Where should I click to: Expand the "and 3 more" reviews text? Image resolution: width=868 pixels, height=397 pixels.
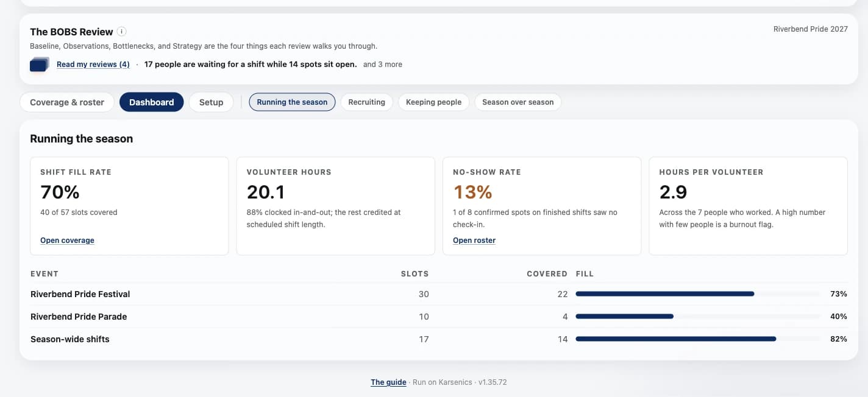click(383, 65)
